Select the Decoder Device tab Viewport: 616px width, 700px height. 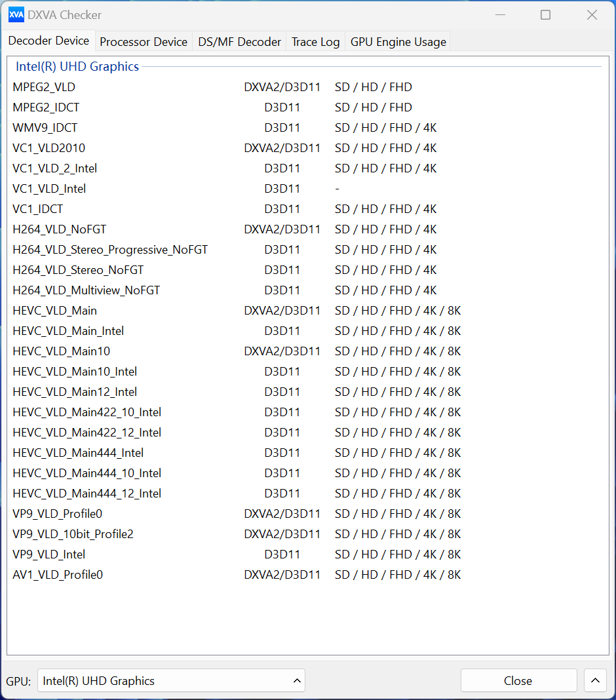(48, 41)
